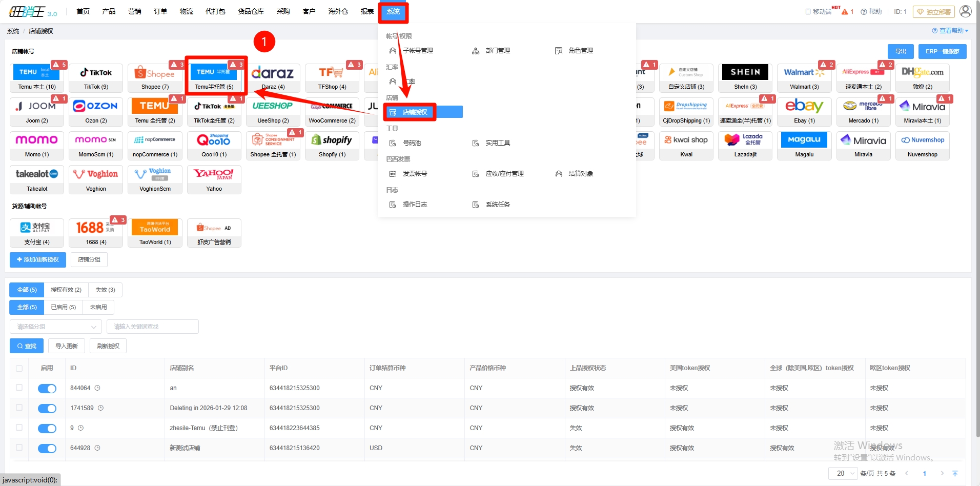Open the SHEIN store platform tile
This screenshot has height=486, width=980.
pos(745,77)
